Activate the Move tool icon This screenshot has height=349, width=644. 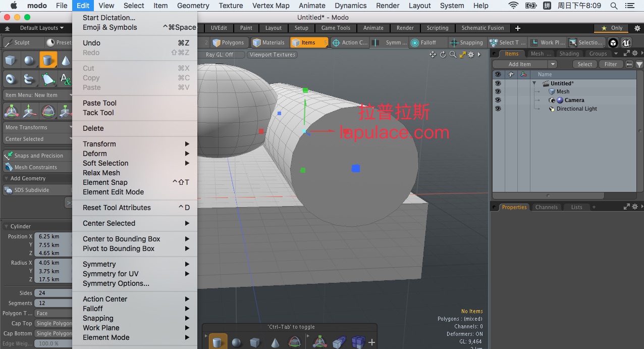pyautogui.click(x=30, y=111)
